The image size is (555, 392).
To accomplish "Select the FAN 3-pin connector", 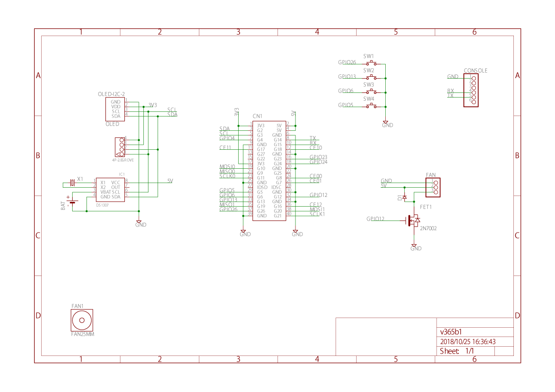I will tap(433, 187).
